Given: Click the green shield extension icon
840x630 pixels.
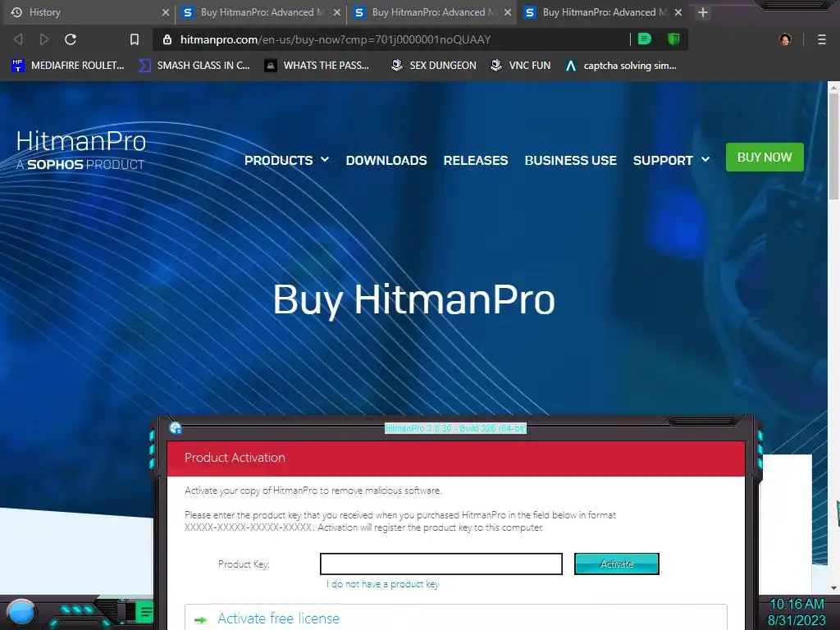Looking at the screenshot, I should tap(673, 39).
